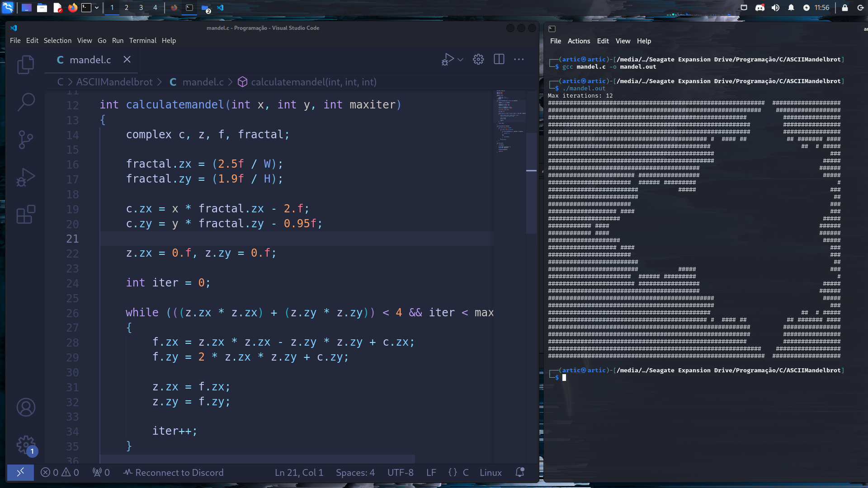Open the More Actions ellipsis in editor
Screen dimensions: 868x488
click(x=519, y=59)
